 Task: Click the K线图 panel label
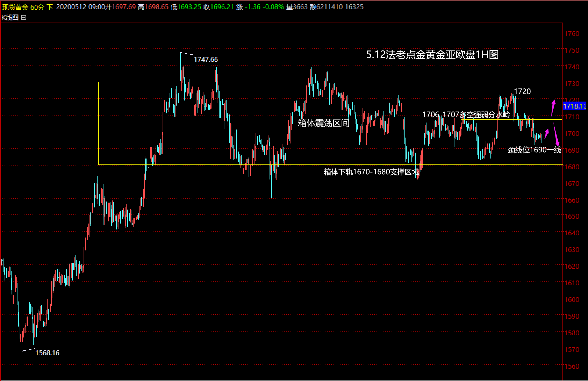pyautogui.click(x=10, y=18)
